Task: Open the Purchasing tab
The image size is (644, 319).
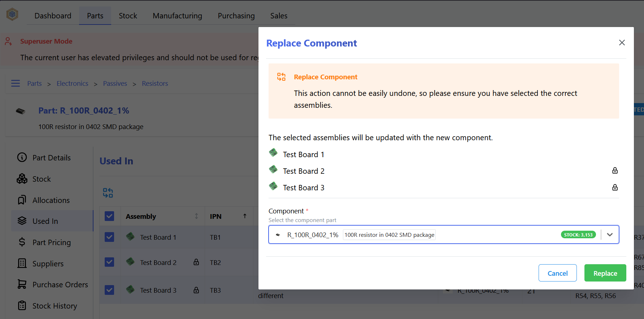Action: [x=236, y=16]
